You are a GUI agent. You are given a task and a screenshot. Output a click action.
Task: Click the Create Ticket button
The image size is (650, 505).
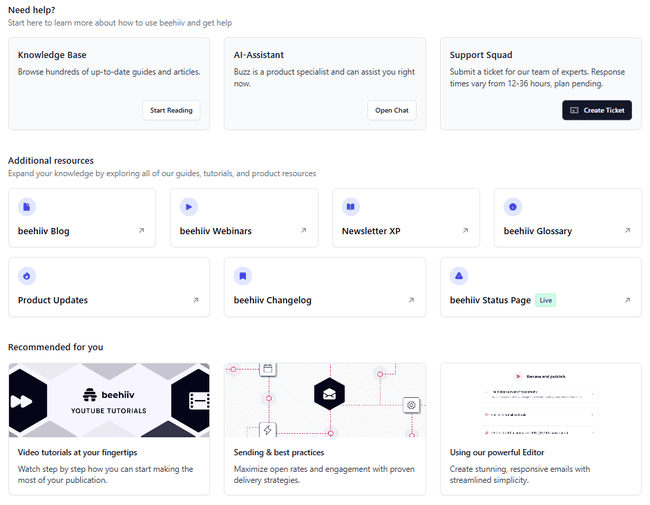[596, 110]
